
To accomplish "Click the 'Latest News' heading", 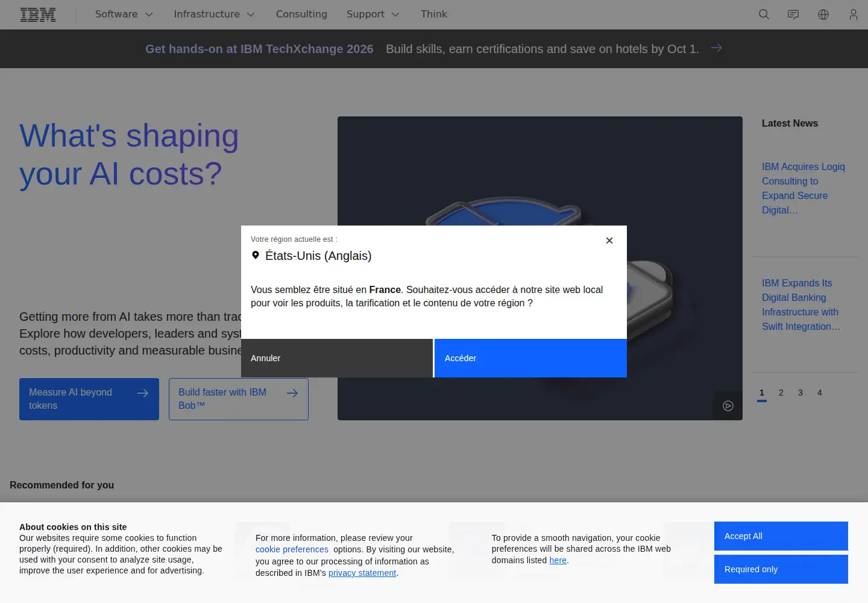I will point(790,123).
